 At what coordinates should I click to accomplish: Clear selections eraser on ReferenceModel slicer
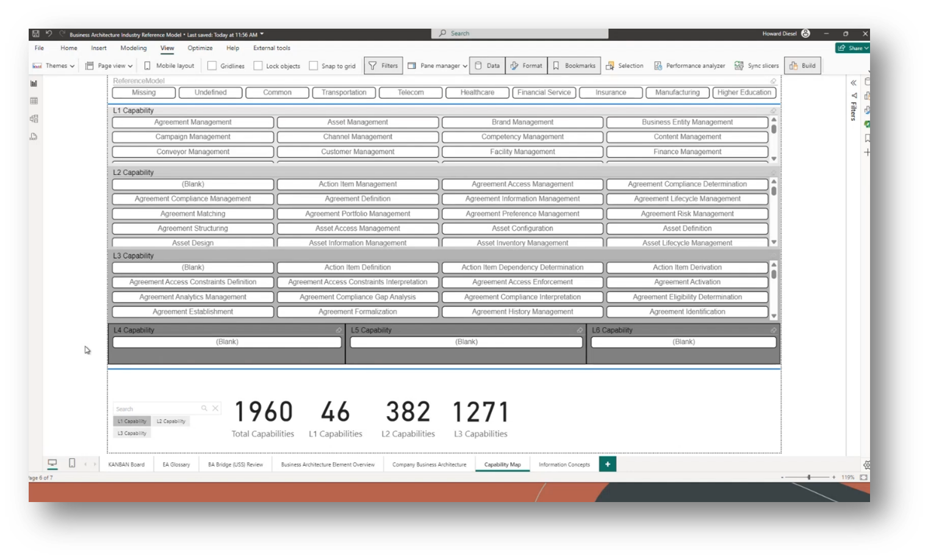click(x=773, y=81)
